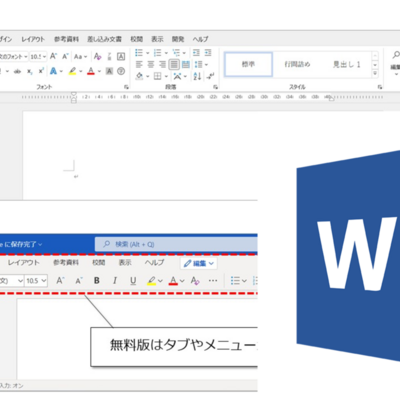Align text left in desktop Word
The image size is (400, 400).
click(139, 64)
